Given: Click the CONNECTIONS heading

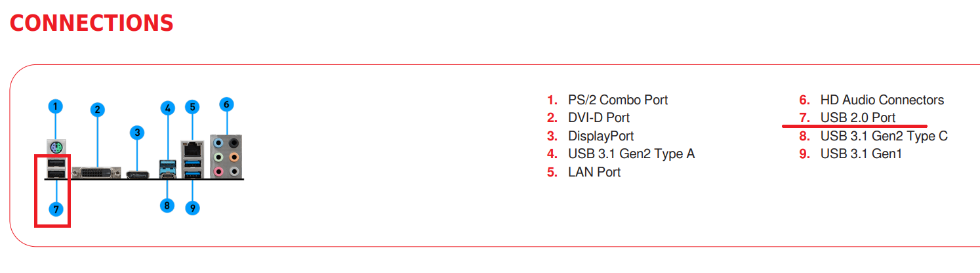Looking at the screenshot, I should [x=91, y=23].
